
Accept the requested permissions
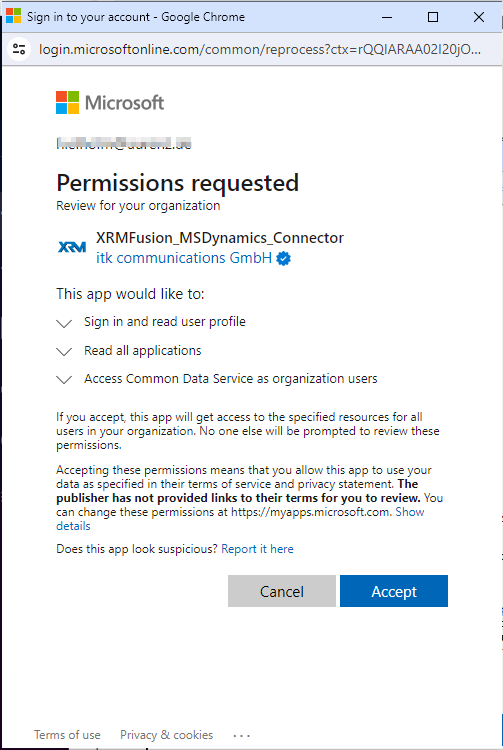click(394, 591)
